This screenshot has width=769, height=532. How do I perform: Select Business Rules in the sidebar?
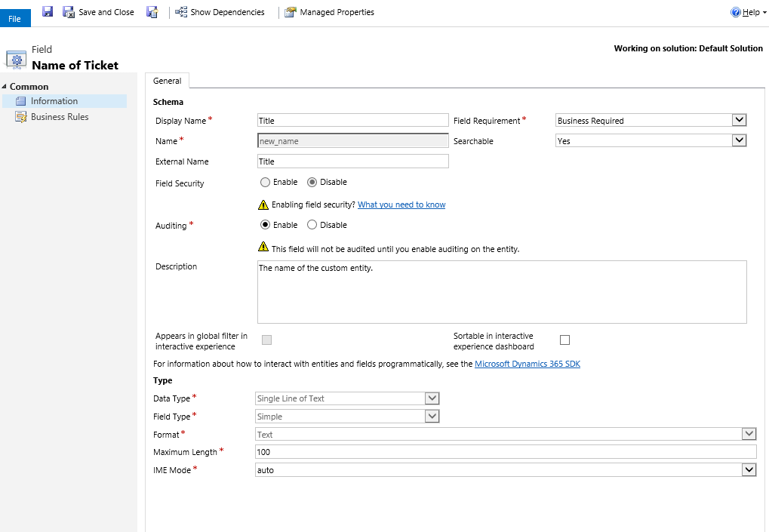(x=60, y=117)
